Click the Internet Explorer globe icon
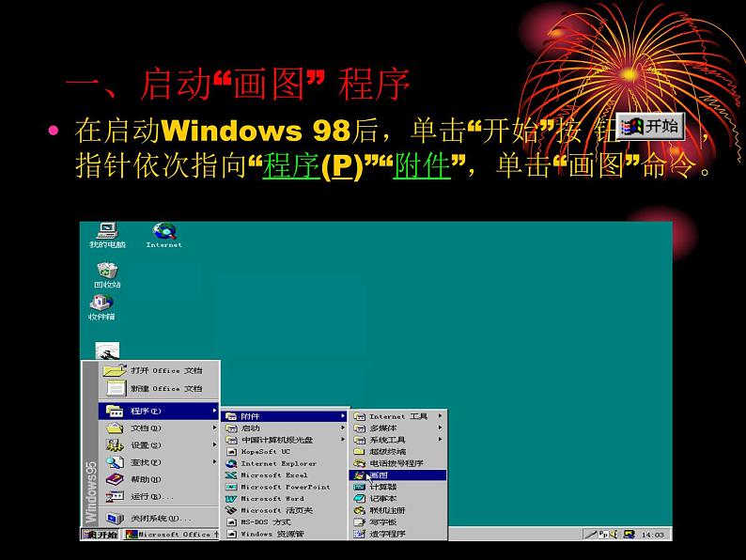746x560 pixels. pos(231,463)
